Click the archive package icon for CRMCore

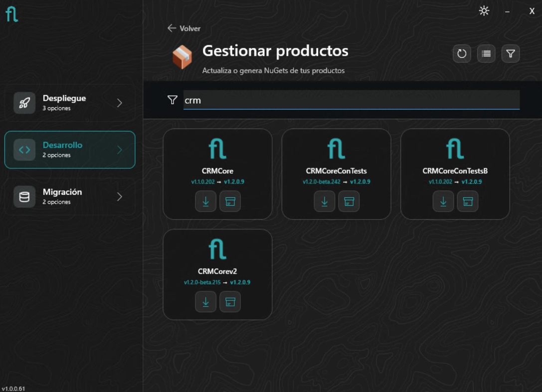[230, 201]
